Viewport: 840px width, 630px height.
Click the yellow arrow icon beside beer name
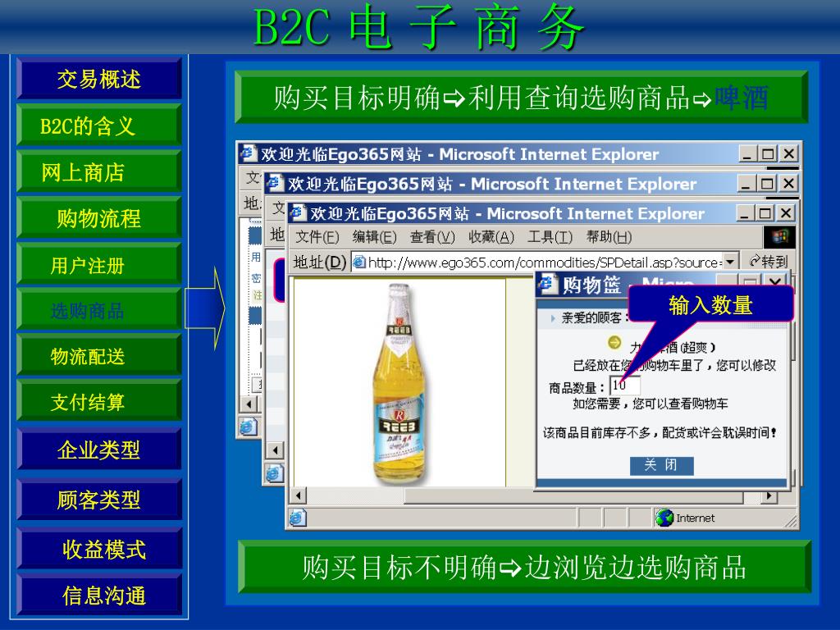click(x=614, y=342)
